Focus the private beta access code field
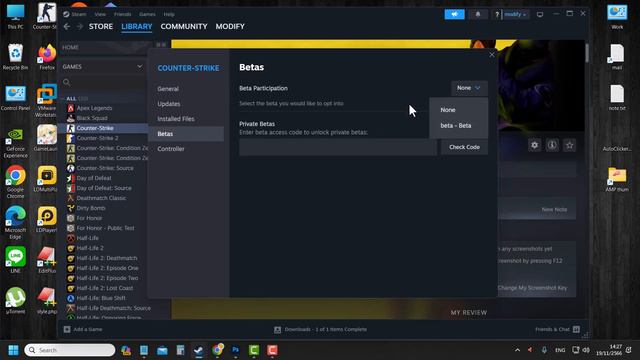This screenshot has width=640, height=360. click(338, 147)
